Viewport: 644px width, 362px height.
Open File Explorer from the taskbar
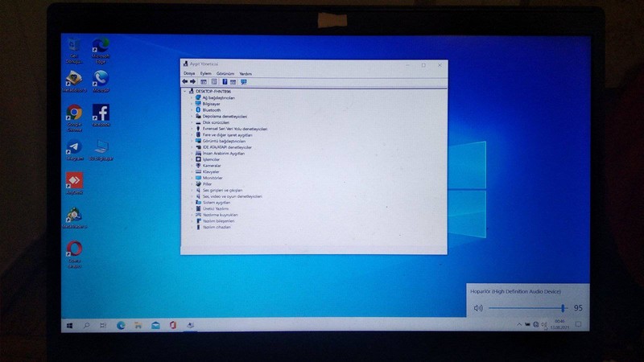pyautogui.click(x=138, y=326)
